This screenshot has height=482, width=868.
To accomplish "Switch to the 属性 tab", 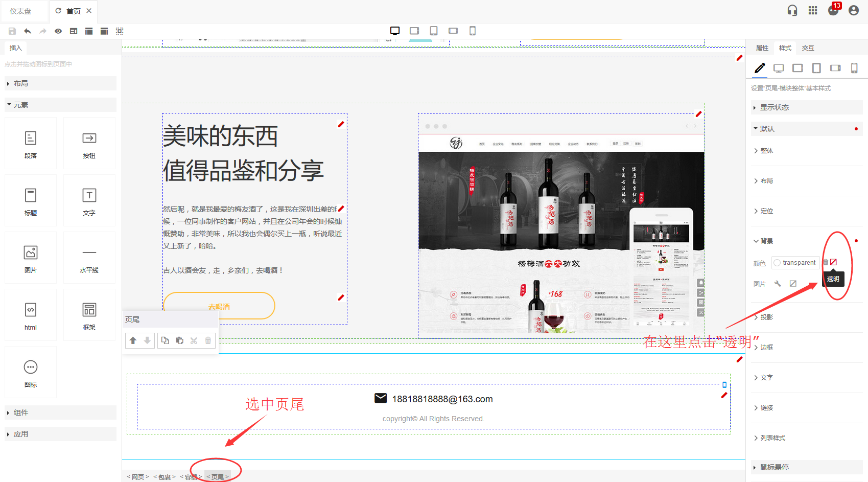I will point(762,48).
